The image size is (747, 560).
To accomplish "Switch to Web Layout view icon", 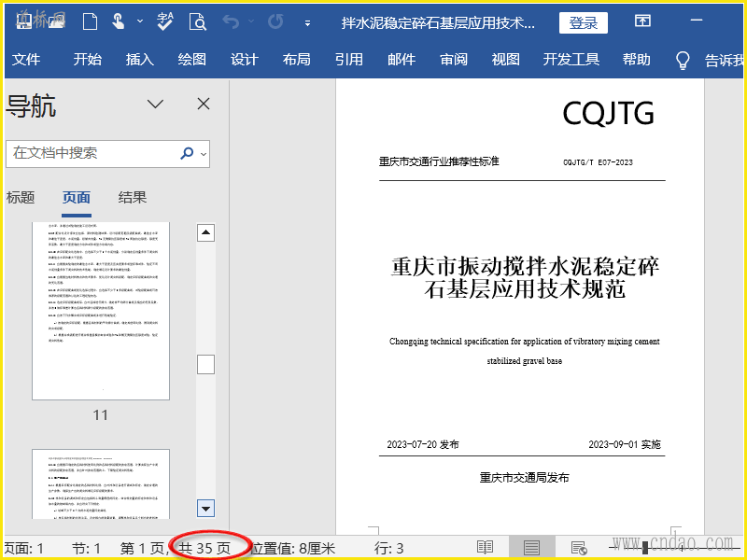I will [x=579, y=548].
